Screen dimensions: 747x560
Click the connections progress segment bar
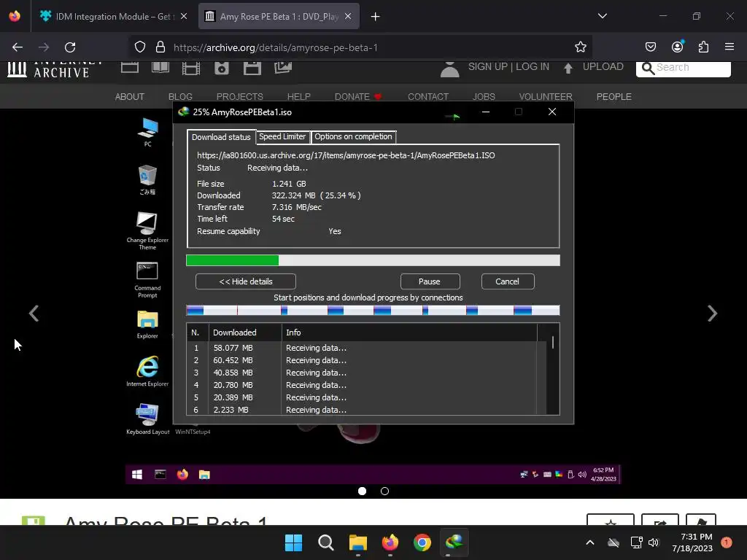pos(373,311)
